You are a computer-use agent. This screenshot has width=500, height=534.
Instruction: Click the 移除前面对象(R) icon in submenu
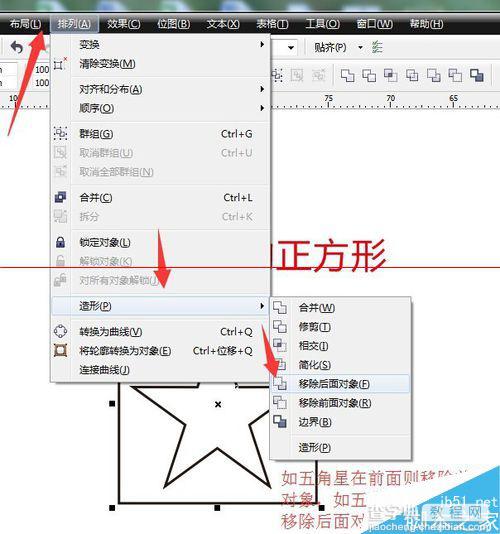click(280, 403)
